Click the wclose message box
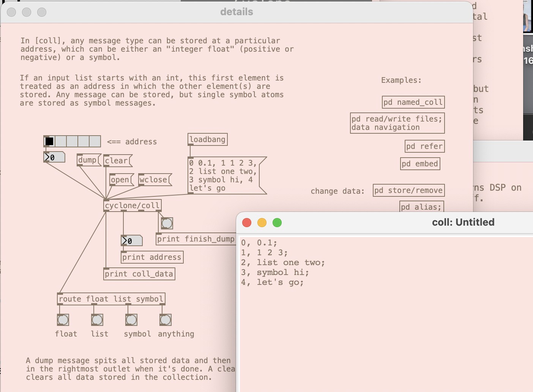The image size is (533, 392). click(x=153, y=180)
